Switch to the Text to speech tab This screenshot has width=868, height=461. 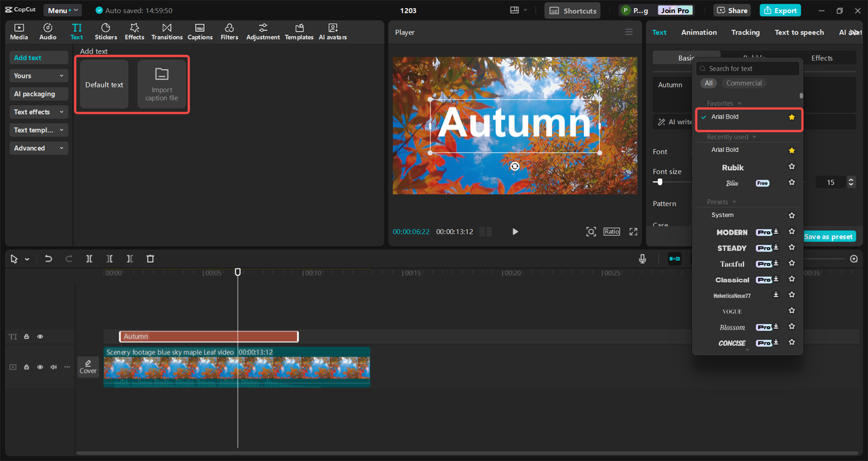(799, 33)
